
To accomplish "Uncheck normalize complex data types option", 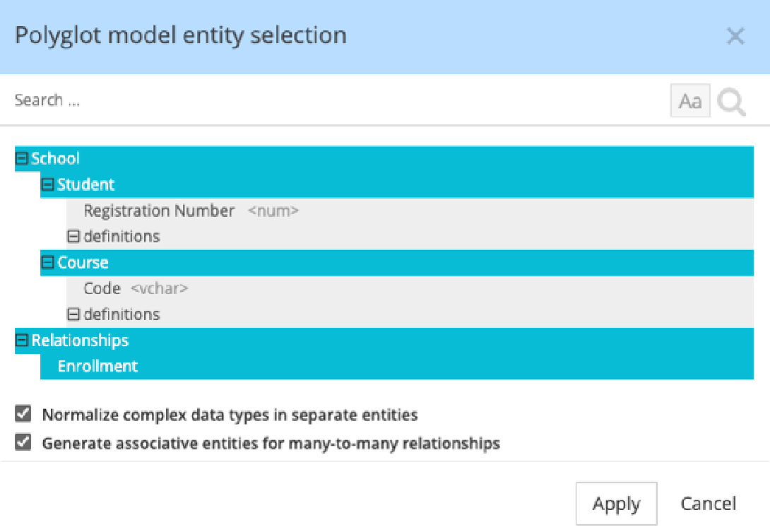I will click(23, 413).
